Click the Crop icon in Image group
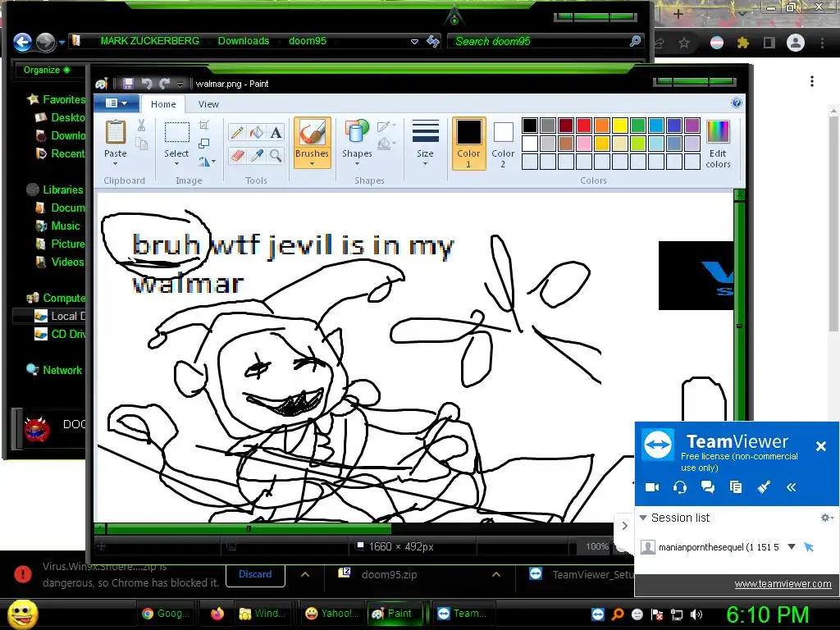Image resolution: width=840 pixels, height=630 pixels. [204, 126]
